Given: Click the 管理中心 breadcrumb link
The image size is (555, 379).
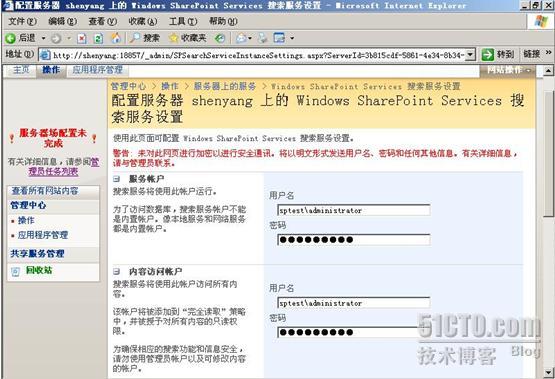Looking at the screenshot, I should pyautogui.click(x=128, y=86).
